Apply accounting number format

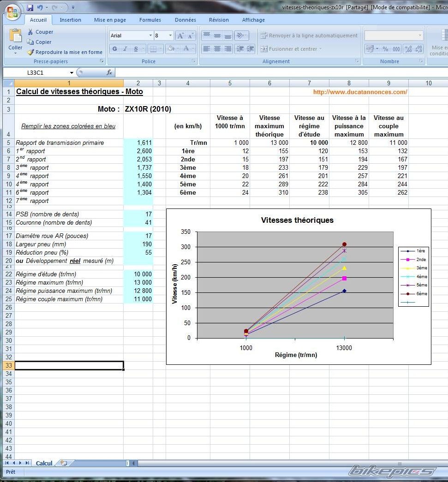370,49
